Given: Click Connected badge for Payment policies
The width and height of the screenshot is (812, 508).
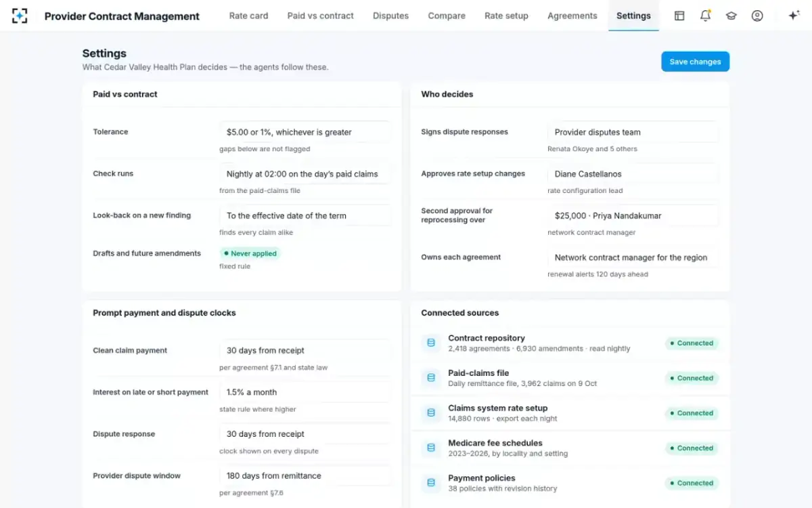Looking at the screenshot, I should point(692,483).
